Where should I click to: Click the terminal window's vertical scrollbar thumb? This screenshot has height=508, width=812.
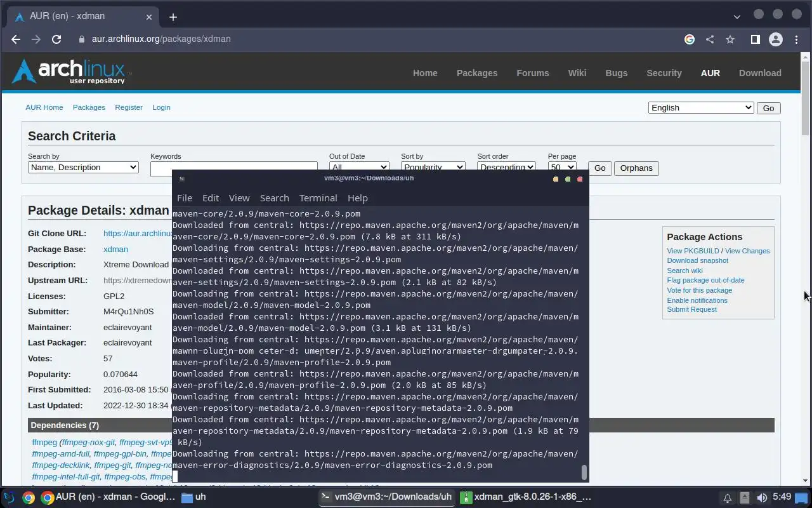(x=584, y=472)
